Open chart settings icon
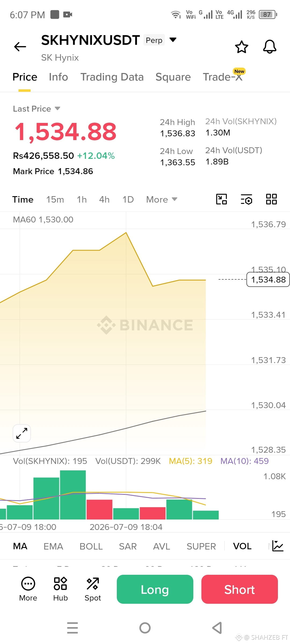 click(x=246, y=199)
